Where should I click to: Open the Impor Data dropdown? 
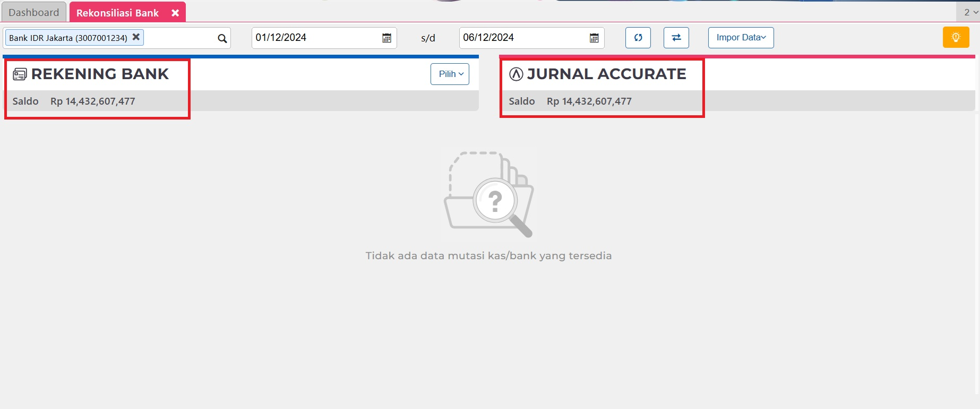tap(741, 38)
